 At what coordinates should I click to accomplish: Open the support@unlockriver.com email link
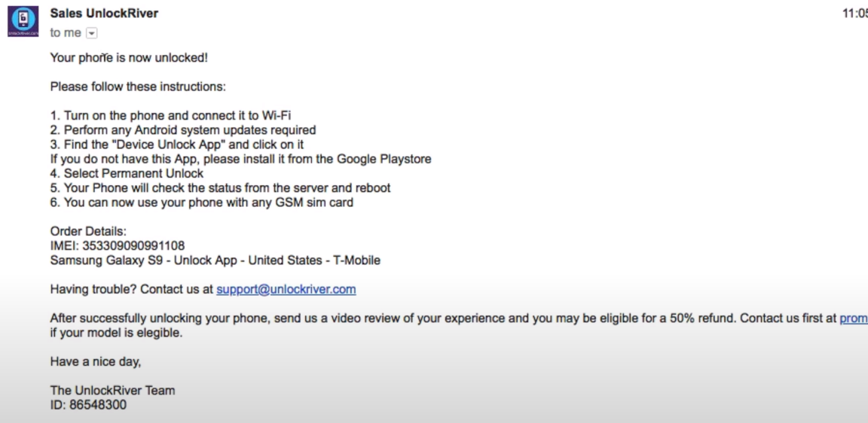click(x=286, y=289)
